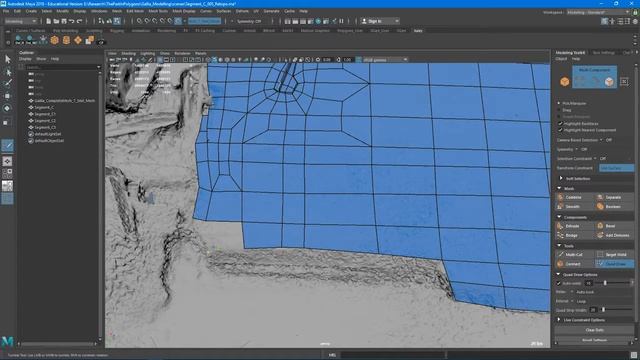Click the Bridge button
The width and height of the screenshot is (640, 360).
click(x=575, y=236)
